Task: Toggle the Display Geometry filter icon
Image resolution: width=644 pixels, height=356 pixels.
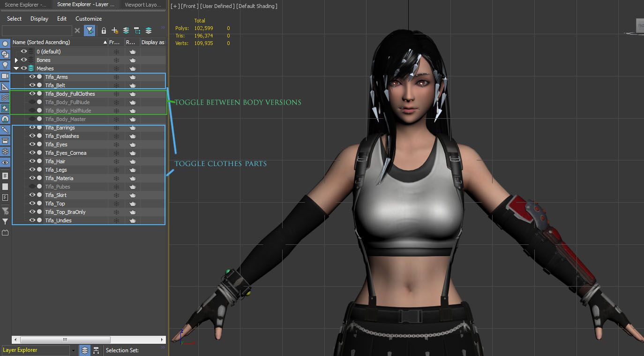Action: coord(5,43)
